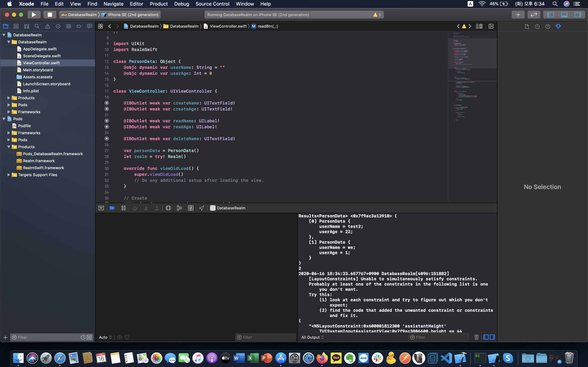The image size is (588, 367).
Task: Simulate location with the arrow icon
Action: (x=202, y=208)
